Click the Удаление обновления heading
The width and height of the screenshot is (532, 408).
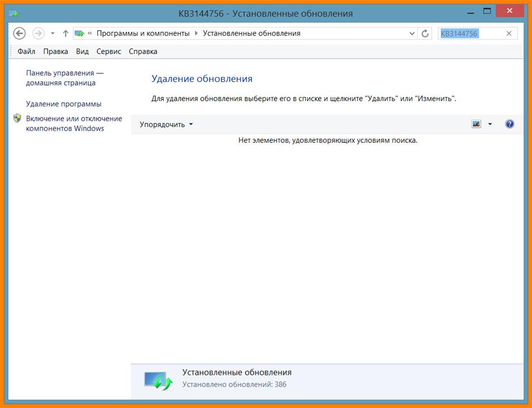202,79
